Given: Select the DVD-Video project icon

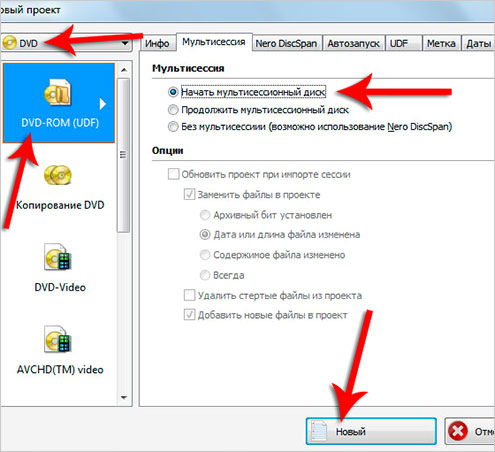Looking at the screenshot, I should [58, 257].
